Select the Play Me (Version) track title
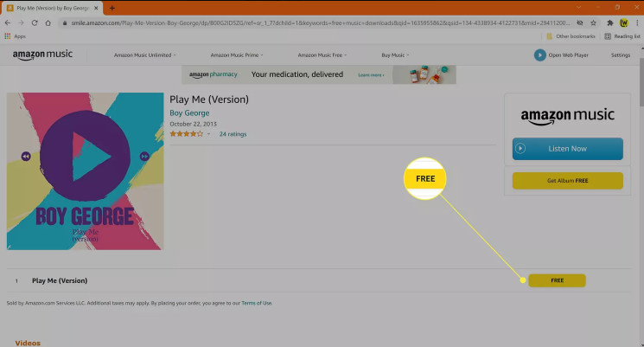The height and width of the screenshot is (347, 644). pyautogui.click(x=60, y=280)
